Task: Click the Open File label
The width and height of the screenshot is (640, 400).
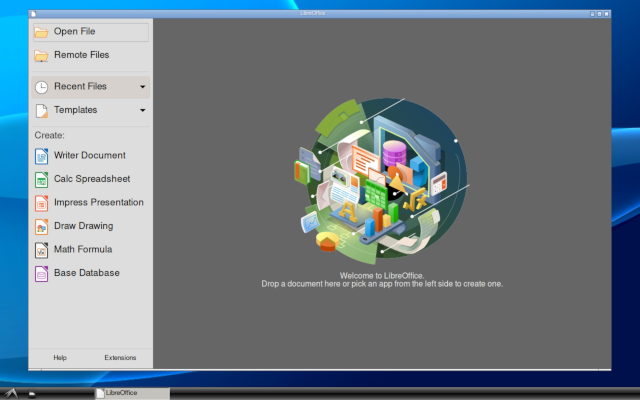Action: click(74, 31)
